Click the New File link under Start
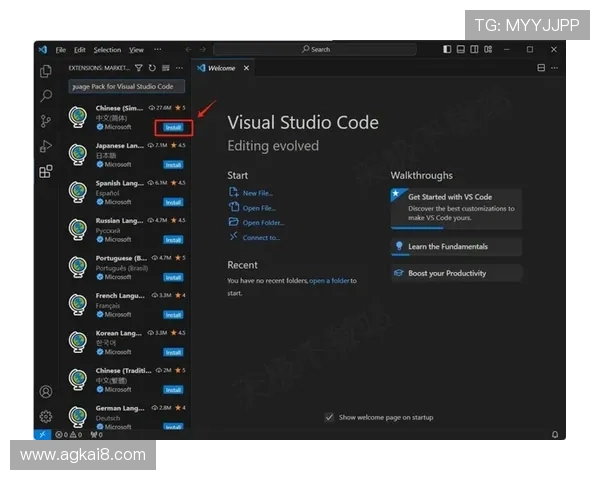The width and height of the screenshot is (600, 480). point(257,193)
